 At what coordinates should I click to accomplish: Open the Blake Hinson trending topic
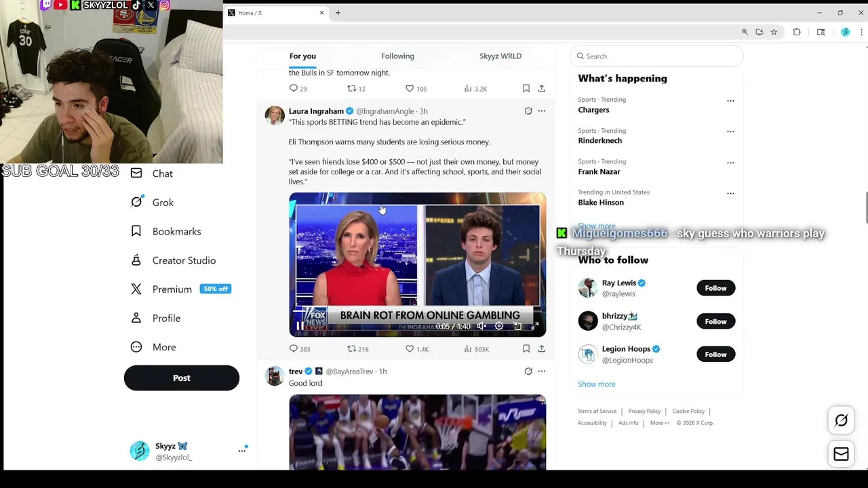[601, 203]
